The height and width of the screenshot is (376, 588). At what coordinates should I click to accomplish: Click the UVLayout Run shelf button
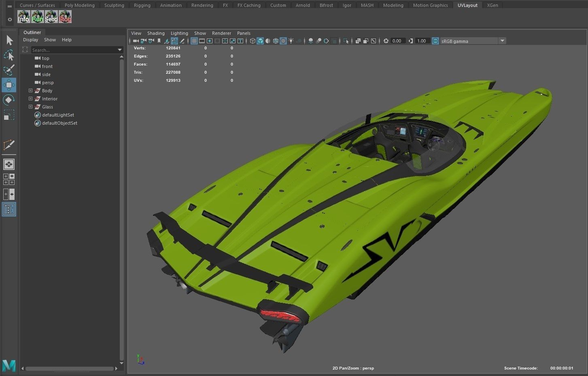tap(38, 17)
